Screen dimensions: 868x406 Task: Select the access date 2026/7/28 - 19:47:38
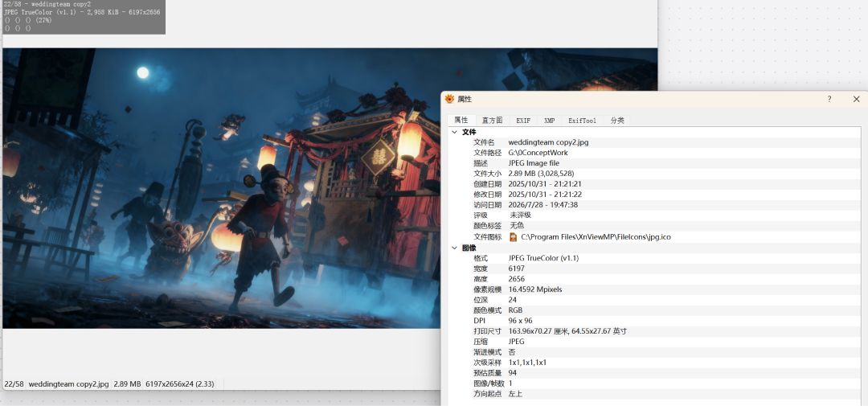(x=543, y=205)
